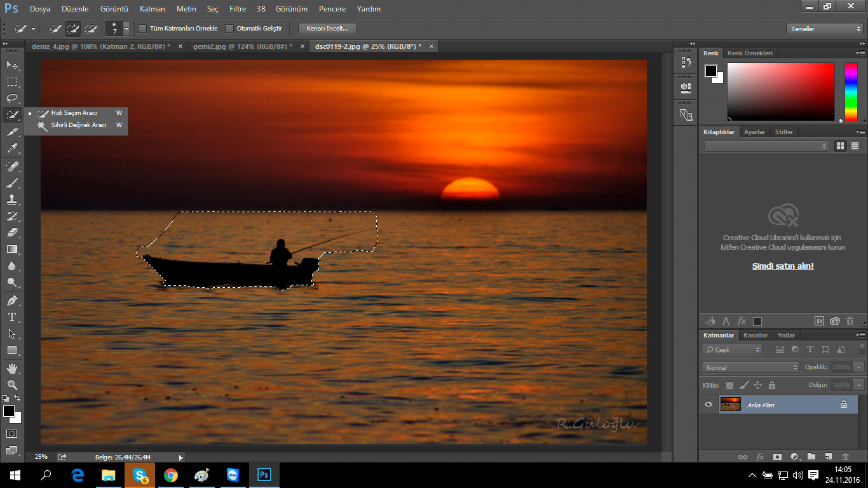
Task: Click the Şimdi satın alın! link
Action: (x=783, y=266)
